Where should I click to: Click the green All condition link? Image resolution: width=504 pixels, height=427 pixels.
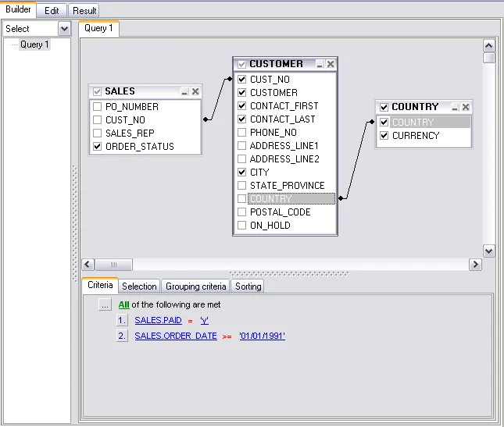click(124, 305)
